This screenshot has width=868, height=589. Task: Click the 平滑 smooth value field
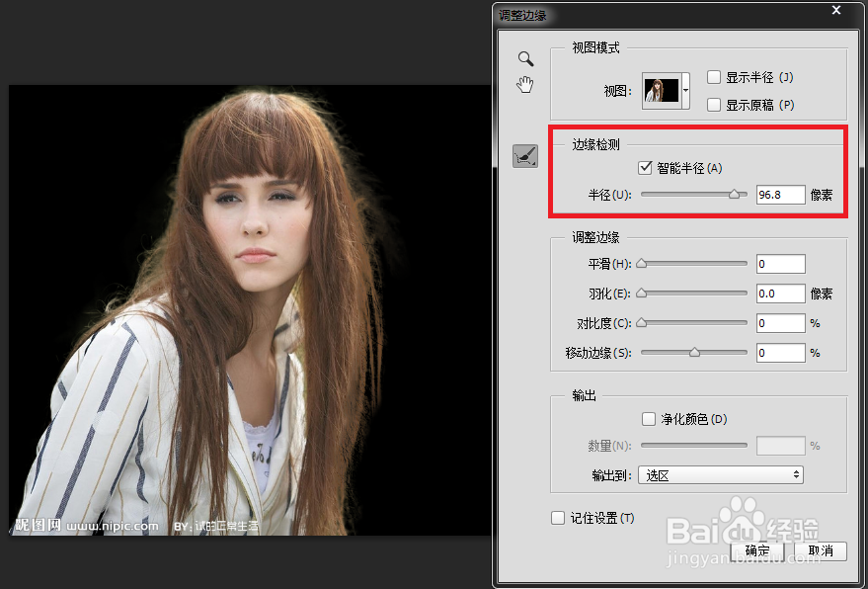pyautogui.click(x=780, y=263)
